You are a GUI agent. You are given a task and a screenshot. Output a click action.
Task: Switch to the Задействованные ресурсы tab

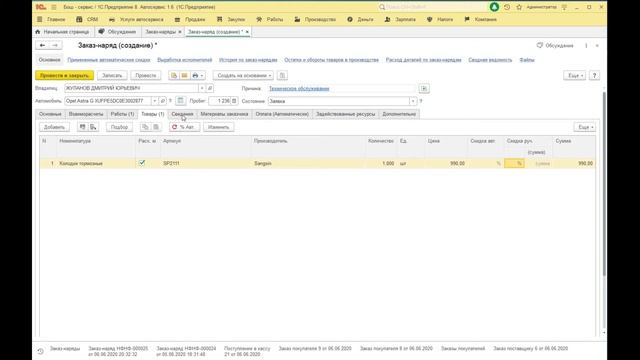[x=345, y=114]
